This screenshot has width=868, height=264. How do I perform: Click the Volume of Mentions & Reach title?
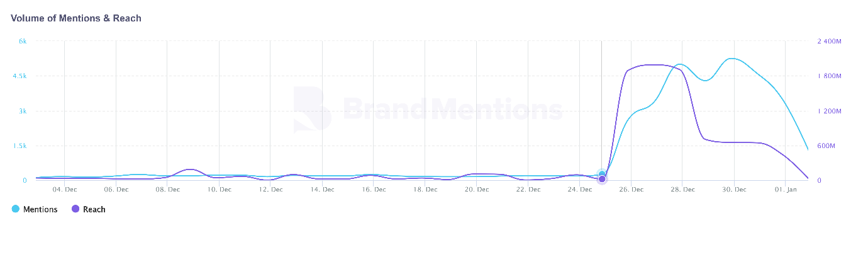pyautogui.click(x=76, y=18)
